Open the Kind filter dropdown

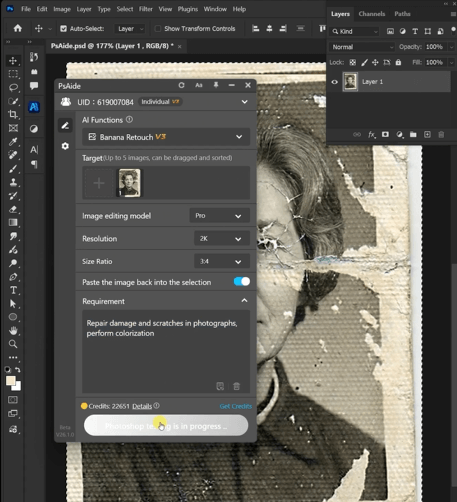[354, 31]
